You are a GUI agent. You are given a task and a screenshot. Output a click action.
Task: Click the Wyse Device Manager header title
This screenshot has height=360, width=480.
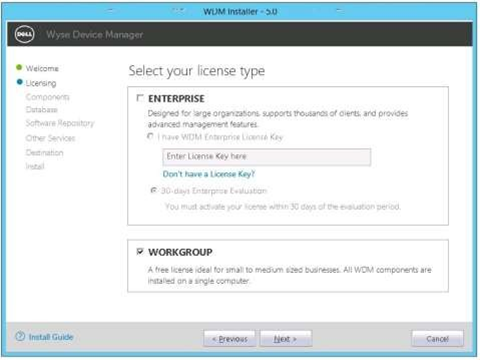(95, 34)
